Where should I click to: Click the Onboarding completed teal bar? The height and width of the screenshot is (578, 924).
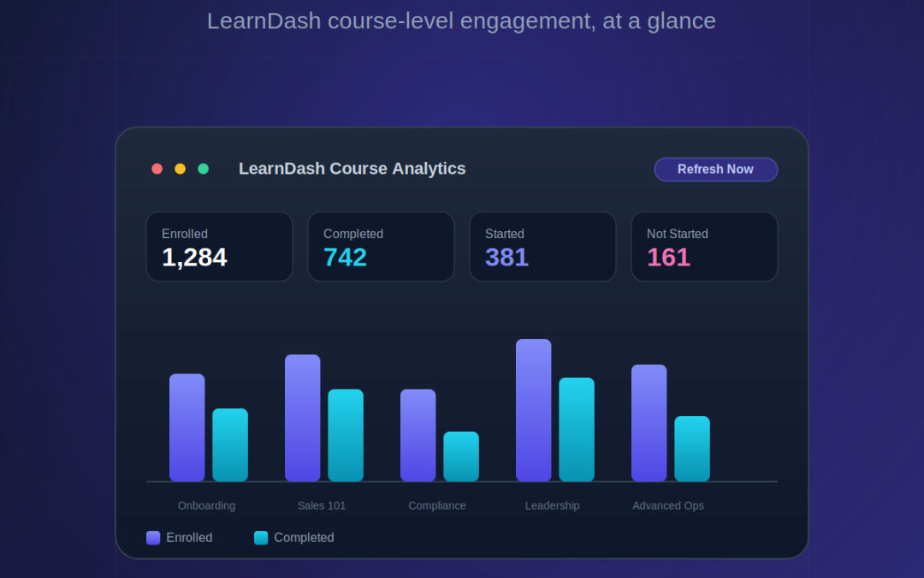pos(230,444)
